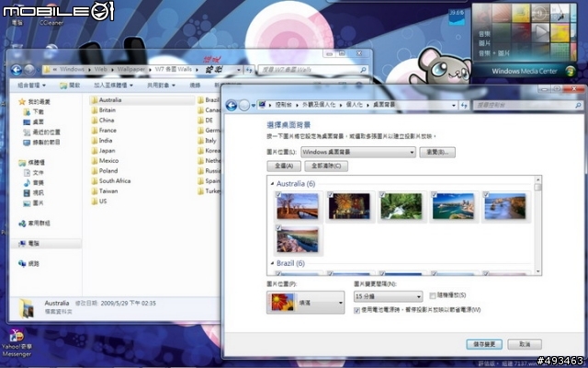588x368 pixels.
Task: Collapse the Australia (6) group
Action: point(272,184)
